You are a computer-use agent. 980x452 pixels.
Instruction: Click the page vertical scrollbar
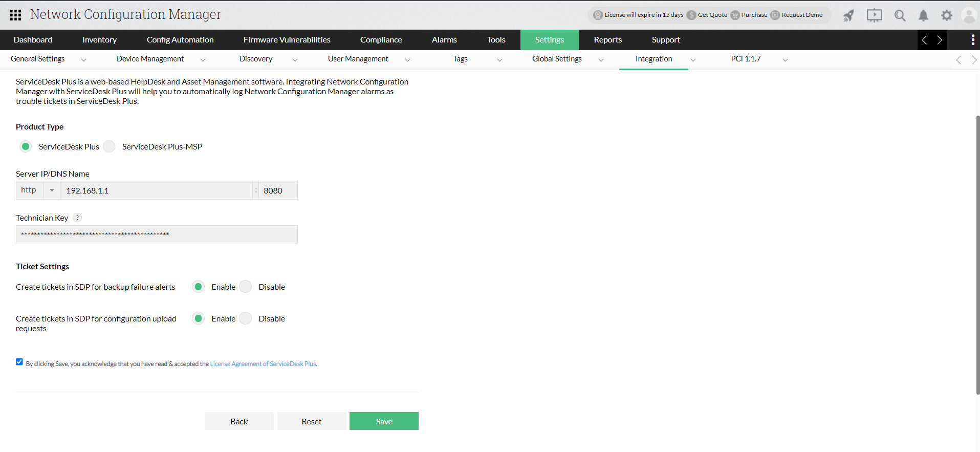click(x=977, y=255)
